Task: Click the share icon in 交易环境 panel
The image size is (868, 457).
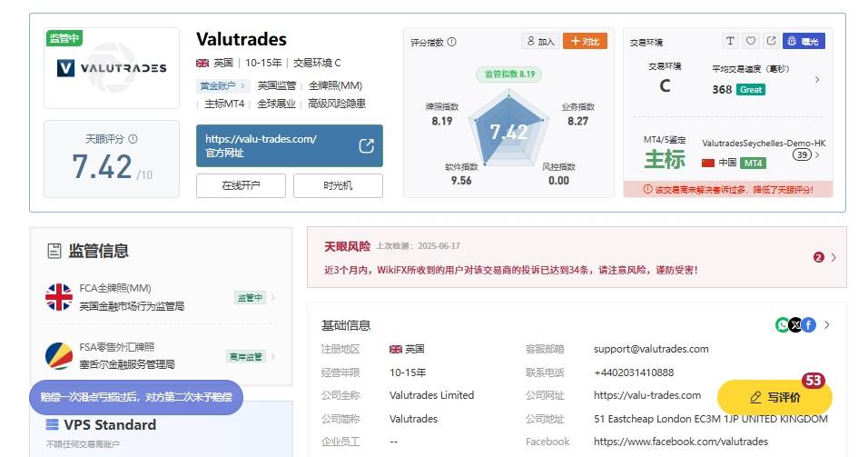Action: [771, 41]
